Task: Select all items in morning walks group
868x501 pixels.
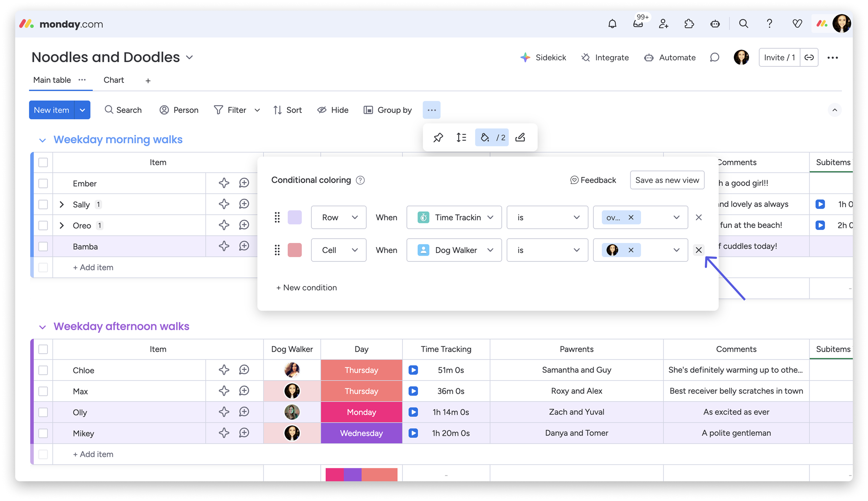Action: pos(43,163)
